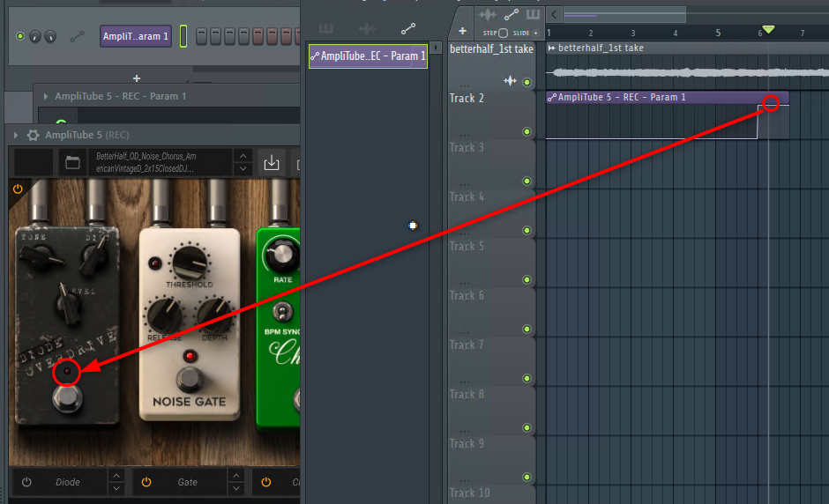This screenshot has width=829, height=504.
Task: Expand the AmpliTube 5 REC Param 1 menu arrow
Action: pos(44,96)
